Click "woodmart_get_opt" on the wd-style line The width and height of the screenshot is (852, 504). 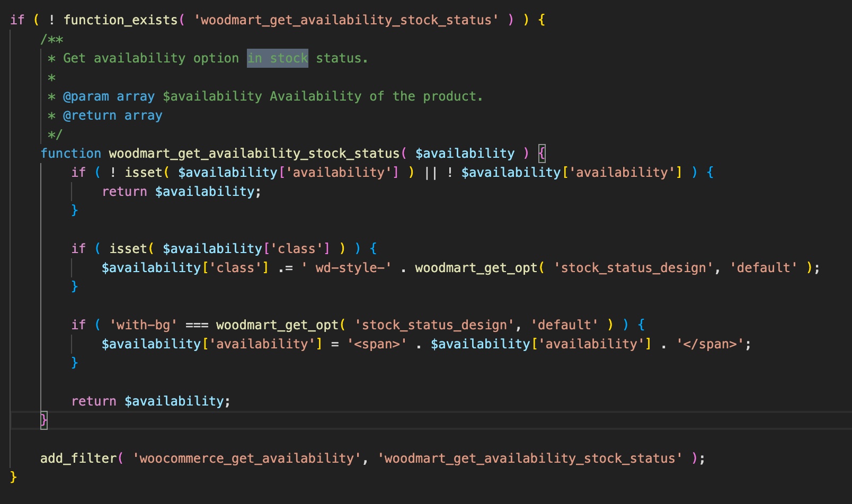tap(476, 268)
